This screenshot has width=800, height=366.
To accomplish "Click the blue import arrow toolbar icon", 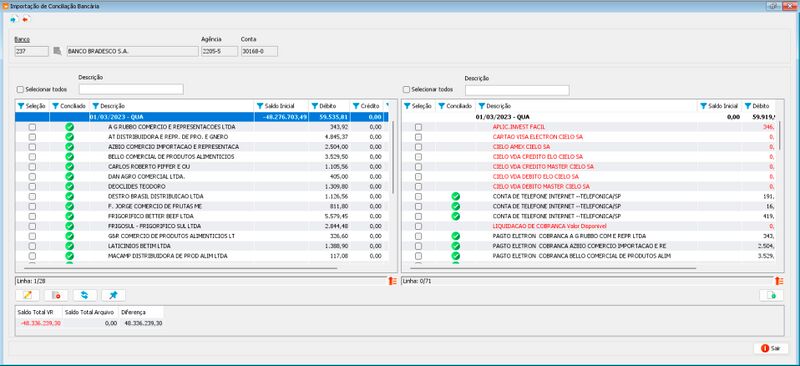I will [13, 19].
